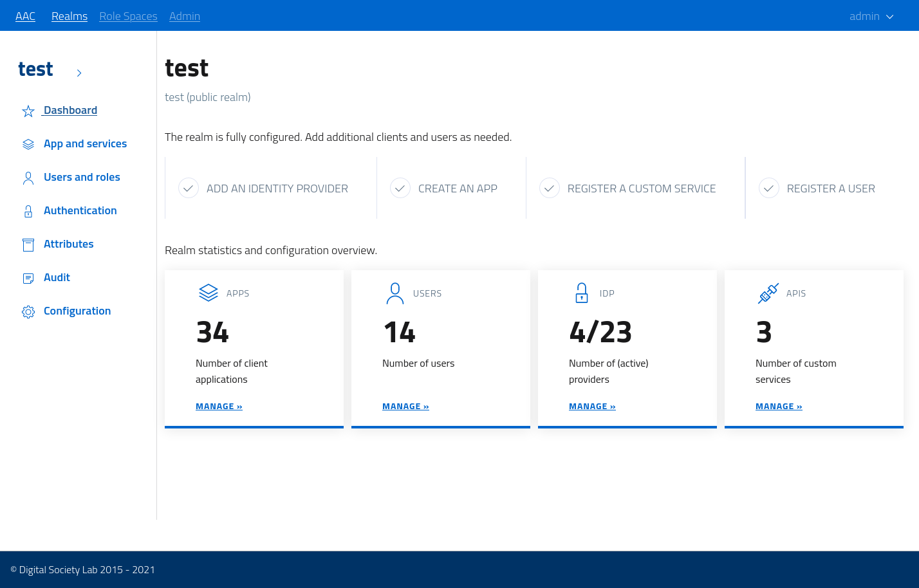Click the IDP card padlock icon
Screen dimensions: 919x588
point(582,293)
